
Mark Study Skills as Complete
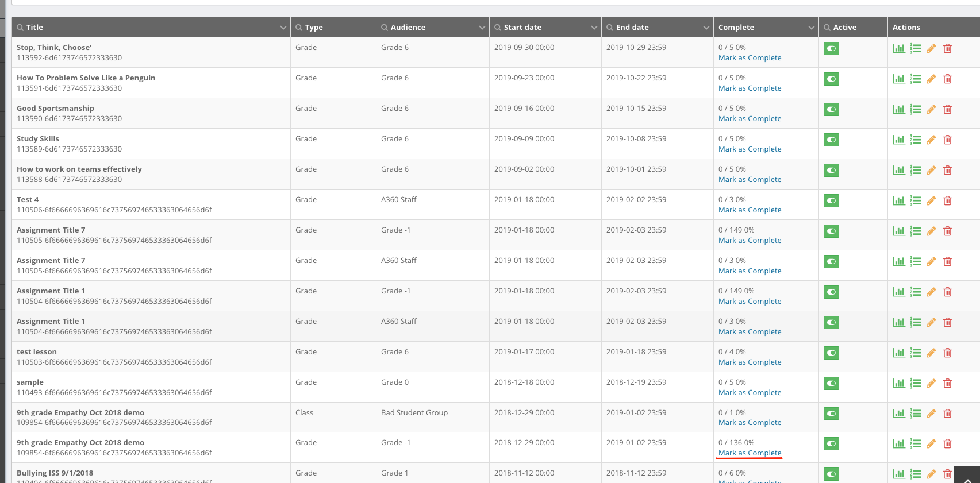coord(750,149)
